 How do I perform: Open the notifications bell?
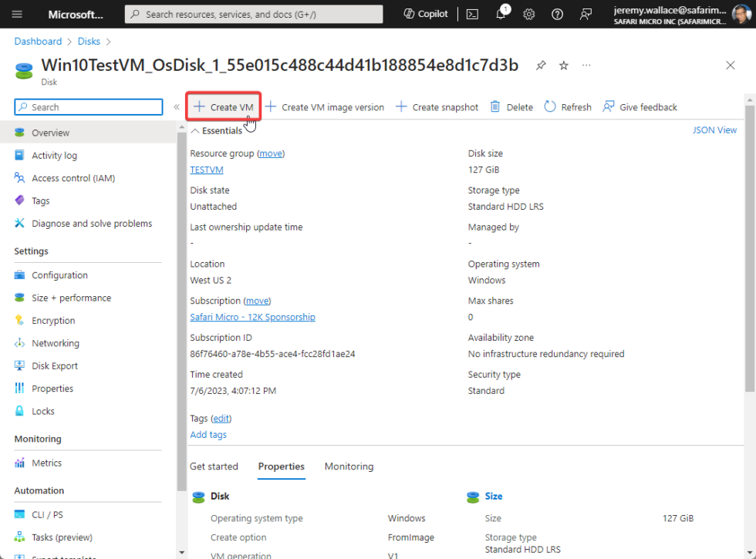tap(500, 13)
